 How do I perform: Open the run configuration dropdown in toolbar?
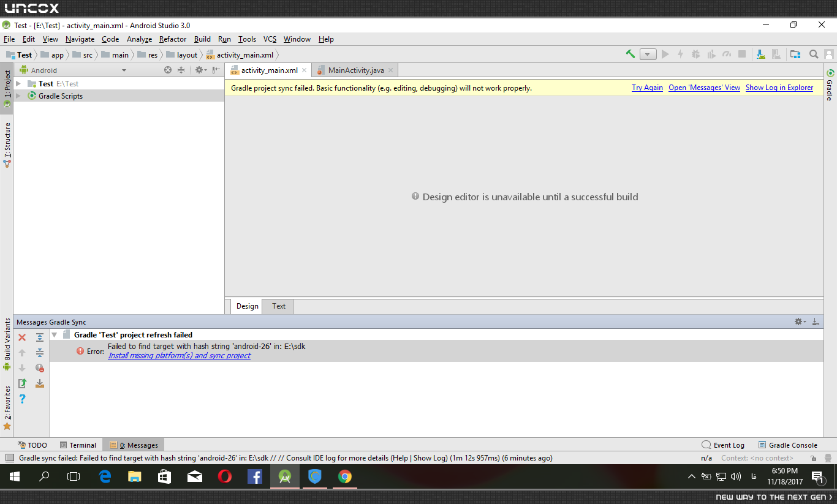click(x=648, y=55)
